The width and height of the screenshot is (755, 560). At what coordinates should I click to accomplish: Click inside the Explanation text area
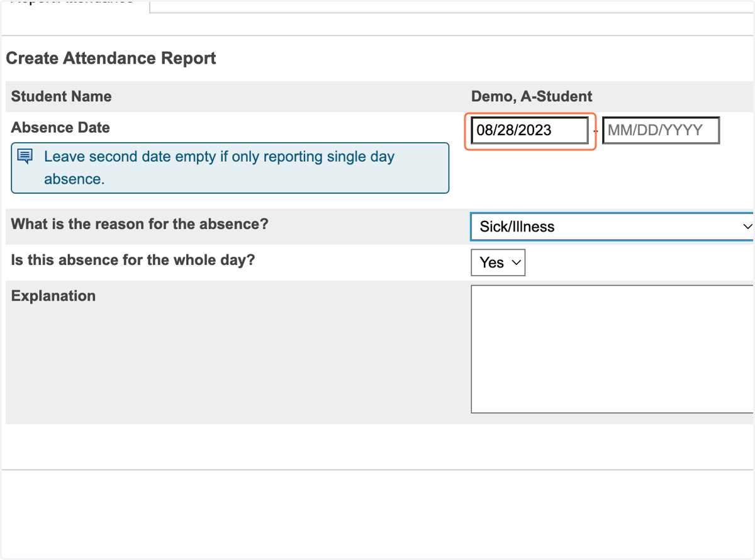pos(612,349)
